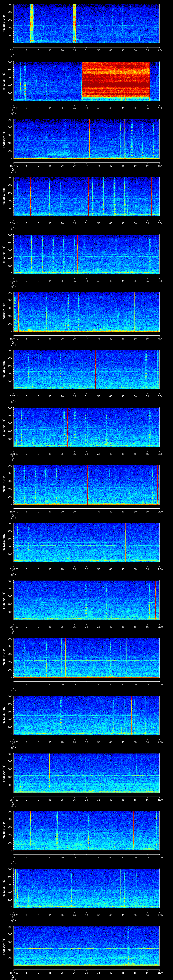The width and height of the screenshot is (173, 980).
Task: Click the spectrogram panel starting at 8:08:00
Action: [87, 427]
